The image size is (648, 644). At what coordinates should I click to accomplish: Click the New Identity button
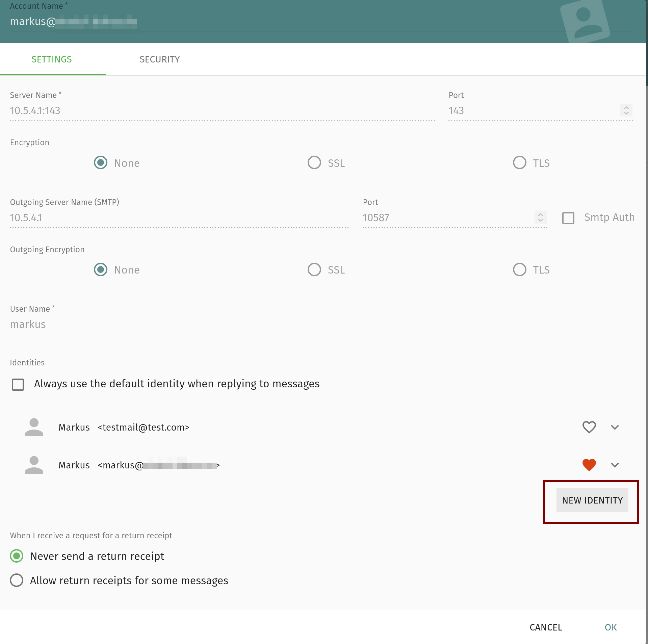592,500
